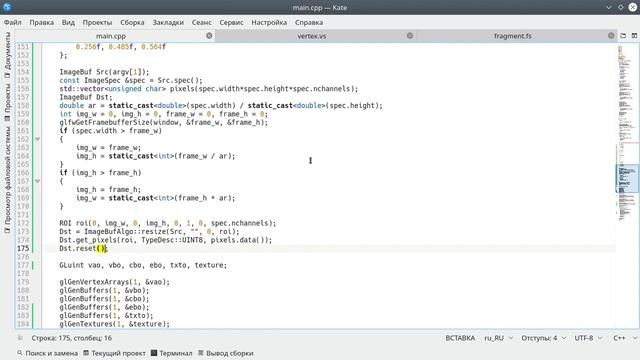640x360 pixels.
Task: Open the Файл menu
Action: click(x=13, y=22)
